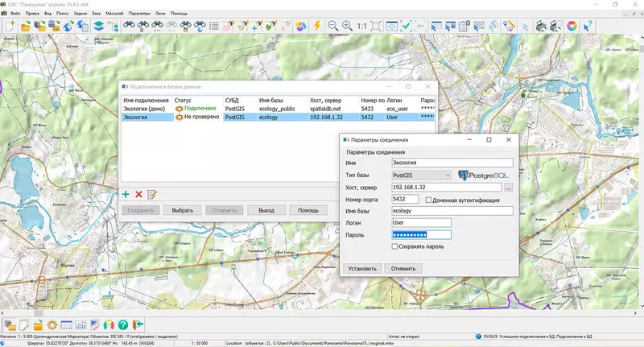Enable the Доменная аутентификация checkbox
This screenshot has height=347, width=644.
pos(428,200)
